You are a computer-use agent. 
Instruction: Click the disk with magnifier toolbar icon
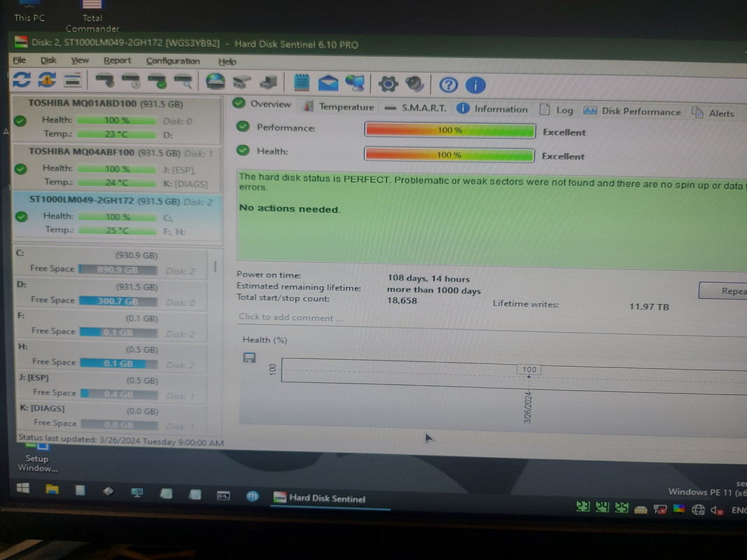(183, 82)
